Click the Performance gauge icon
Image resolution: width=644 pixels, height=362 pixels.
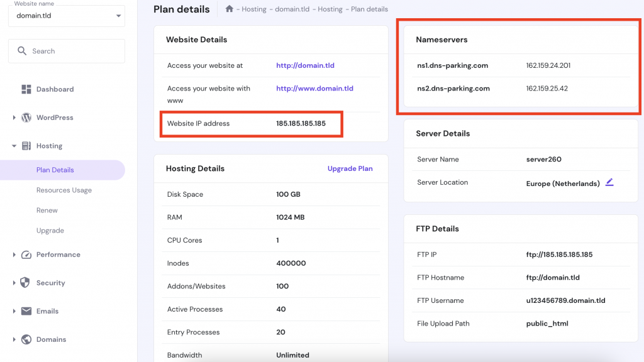(x=26, y=255)
